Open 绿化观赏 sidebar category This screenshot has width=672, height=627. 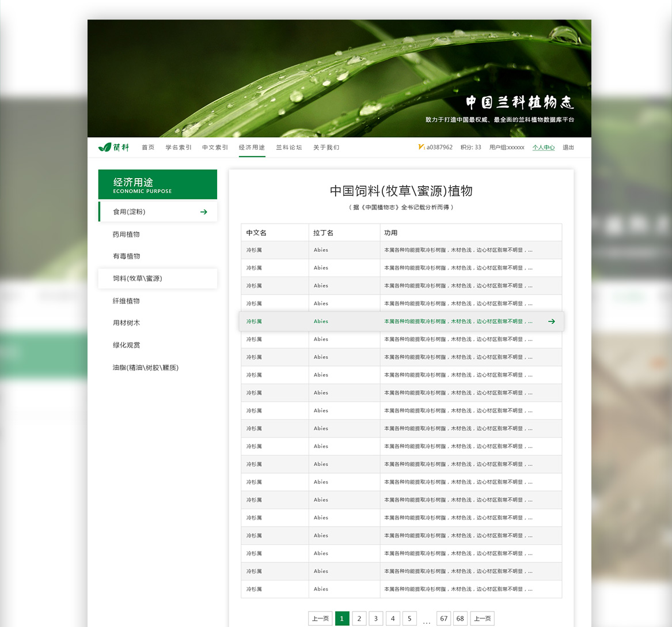point(126,345)
